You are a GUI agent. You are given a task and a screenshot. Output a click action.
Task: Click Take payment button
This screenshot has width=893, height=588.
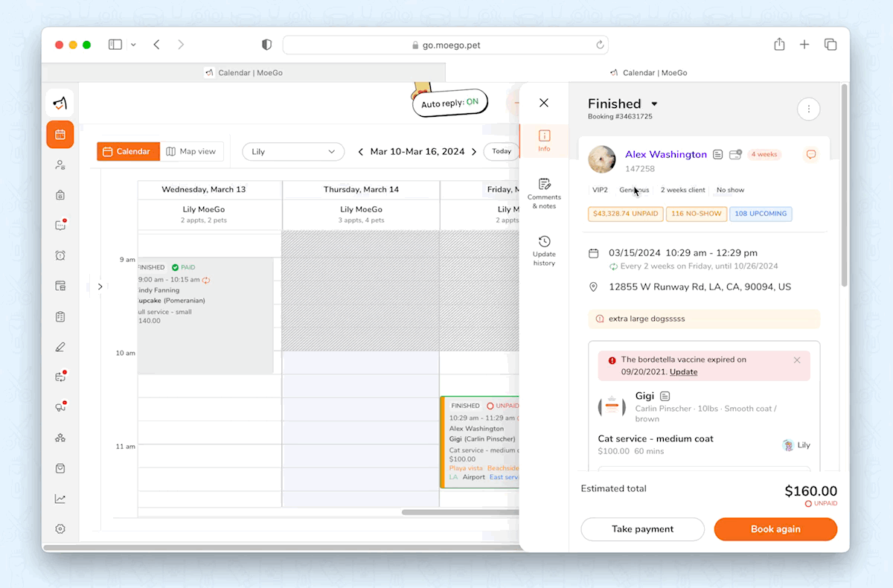pos(643,529)
